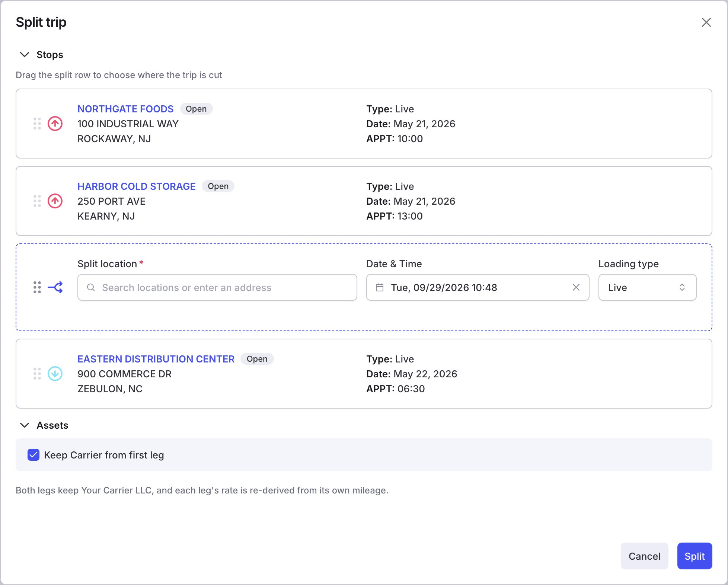This screenshot has height=585, width=728.
Task: Click the Cancel button
Action: click(x=645, y=556)
